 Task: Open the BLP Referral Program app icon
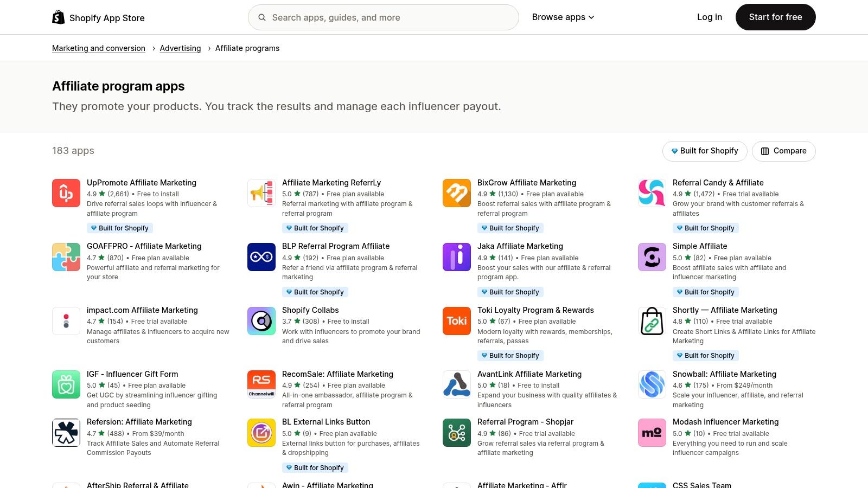(261, 257)
